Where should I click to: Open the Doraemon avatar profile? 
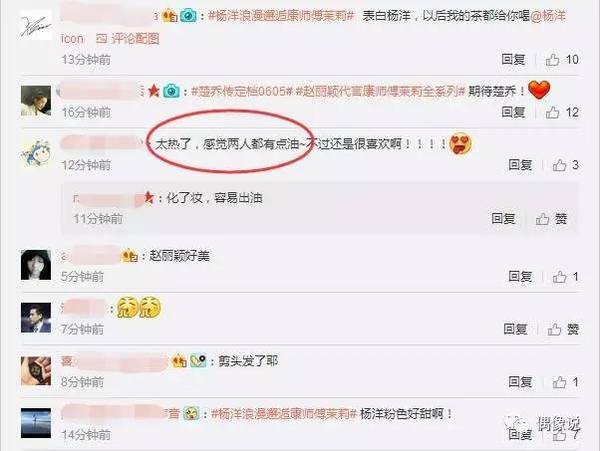pyautogui.click(x=36, y=153)
